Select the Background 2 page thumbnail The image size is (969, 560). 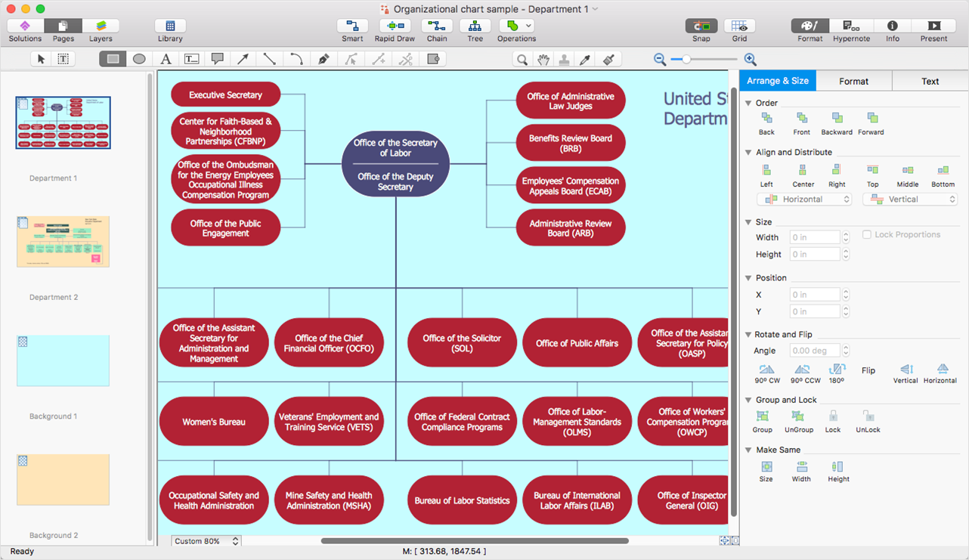pyautogui.click(x=63, y=479)
